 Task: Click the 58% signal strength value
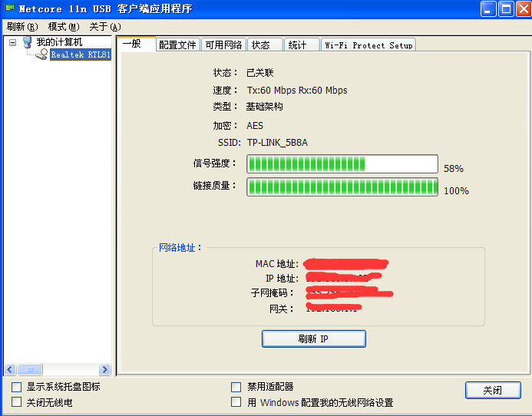(454, 168)
